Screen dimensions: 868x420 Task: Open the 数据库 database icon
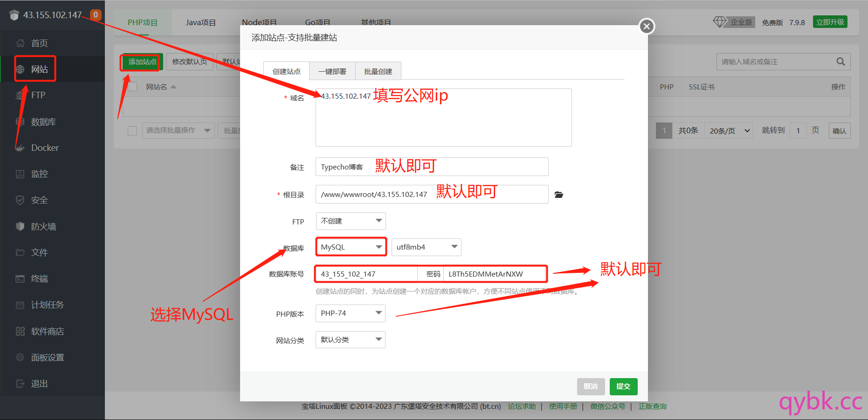click(x=20, y=122)
